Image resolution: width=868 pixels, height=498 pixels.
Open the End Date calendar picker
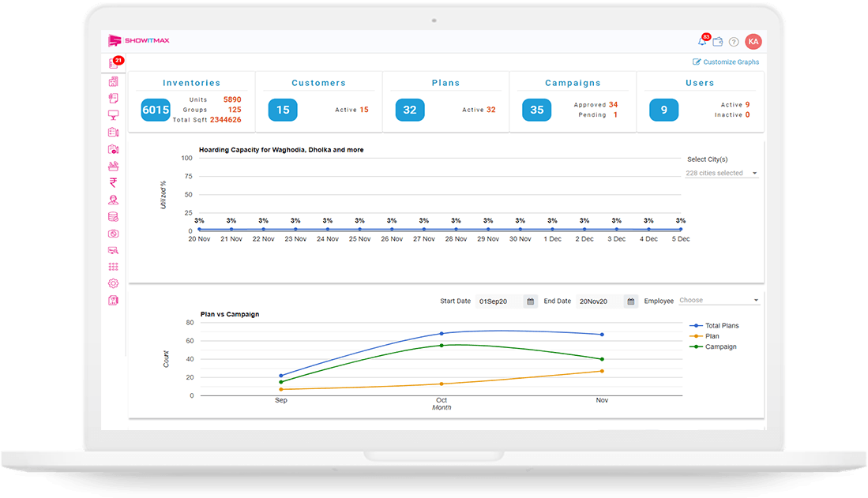[x=630, y=301]
